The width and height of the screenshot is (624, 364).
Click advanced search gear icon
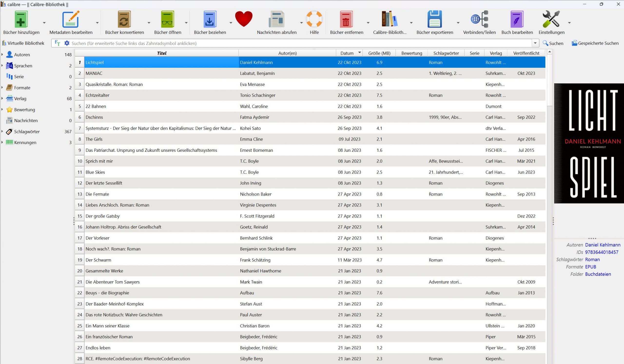pos(67,43)
